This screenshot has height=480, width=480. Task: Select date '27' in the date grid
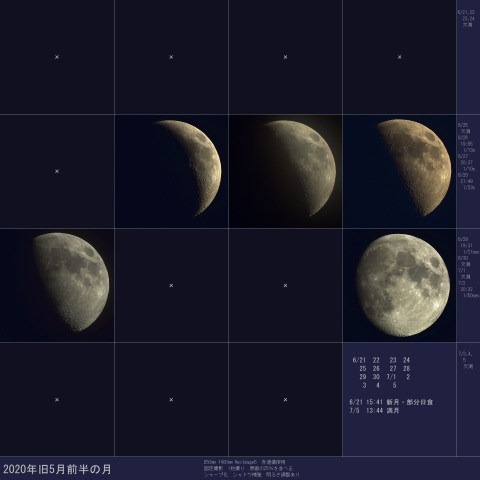tap(393, 368)
